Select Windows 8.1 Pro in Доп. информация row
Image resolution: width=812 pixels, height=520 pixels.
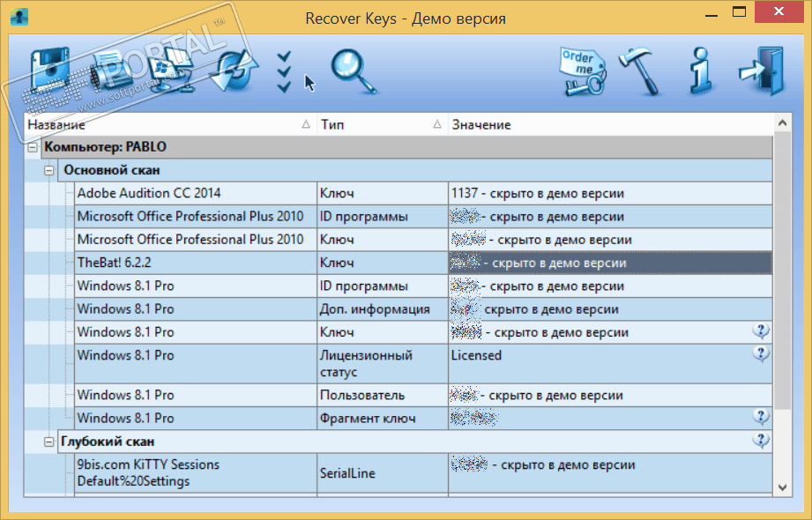point(196,309)
